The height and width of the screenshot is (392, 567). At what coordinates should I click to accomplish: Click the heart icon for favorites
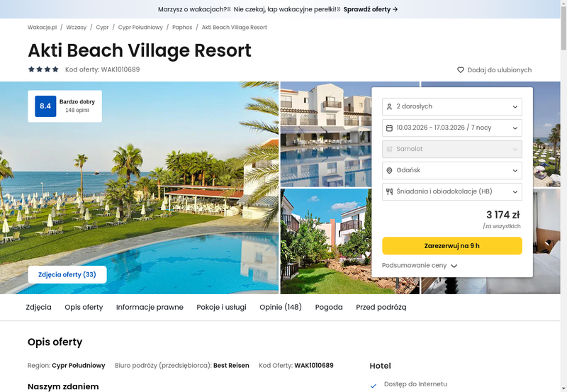[460, 69]
